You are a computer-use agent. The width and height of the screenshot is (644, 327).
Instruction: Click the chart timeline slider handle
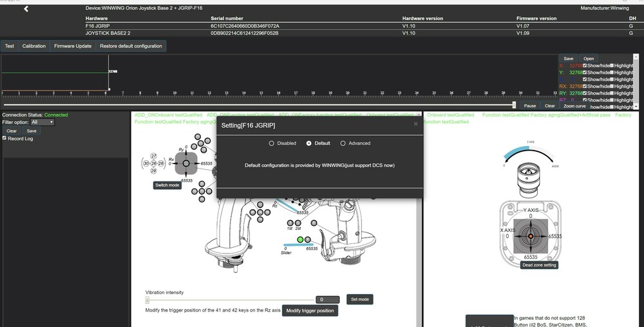coord(514,105)
